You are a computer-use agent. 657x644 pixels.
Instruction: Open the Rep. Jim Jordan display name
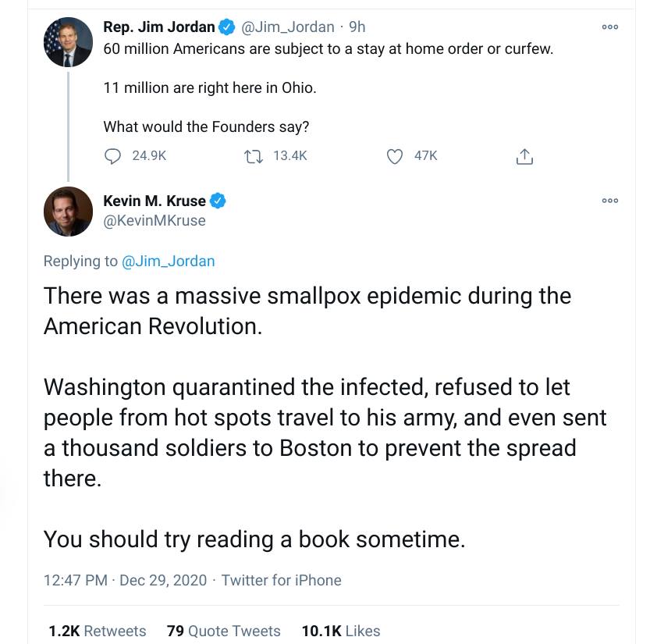click(159, 27)
